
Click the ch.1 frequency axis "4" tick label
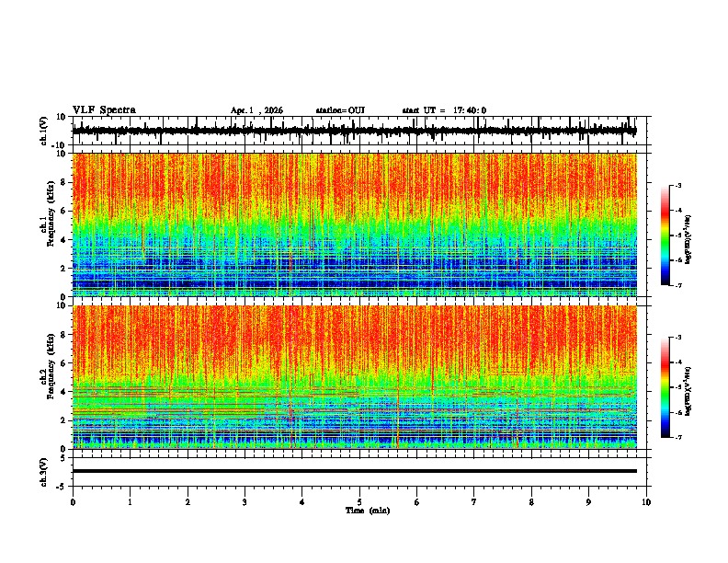[x=63, y=240]
